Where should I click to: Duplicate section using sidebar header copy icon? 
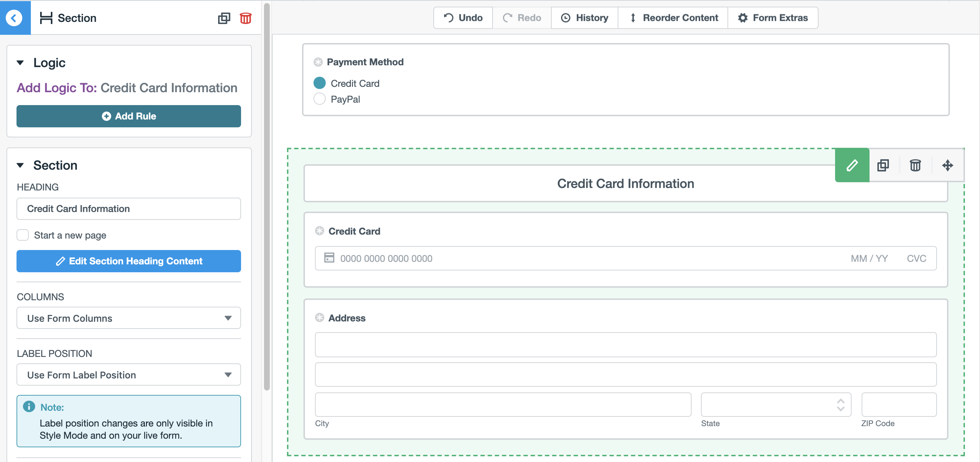point(224,18)
